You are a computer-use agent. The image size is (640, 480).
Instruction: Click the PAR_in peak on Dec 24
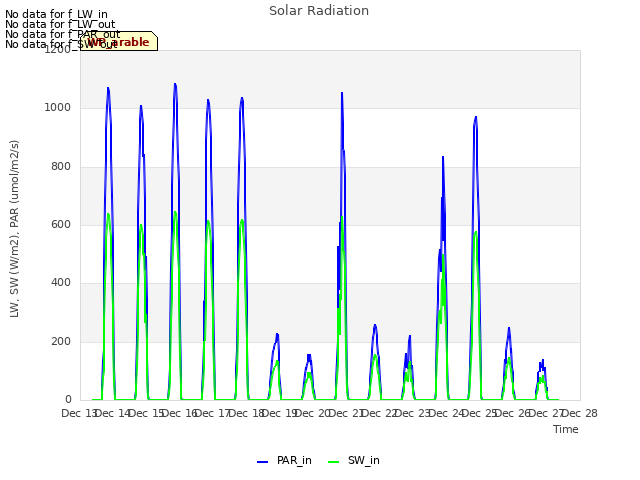pos(476,118)
